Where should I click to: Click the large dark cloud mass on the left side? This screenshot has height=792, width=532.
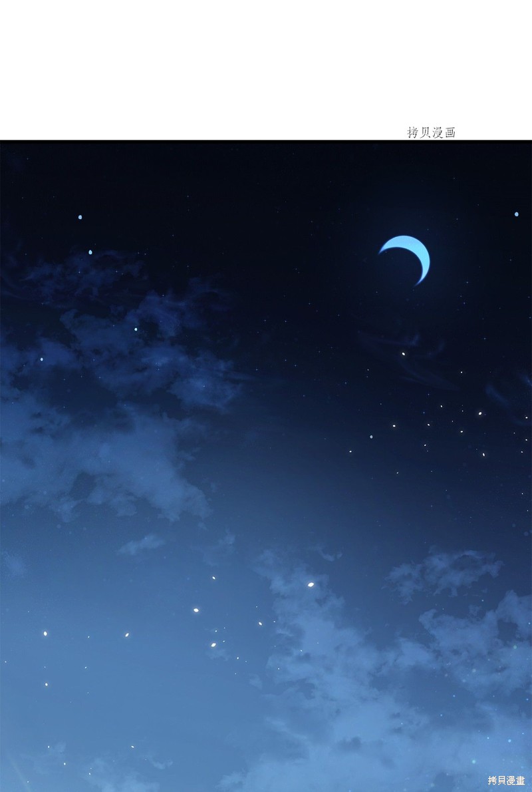[x=111, y=394]
